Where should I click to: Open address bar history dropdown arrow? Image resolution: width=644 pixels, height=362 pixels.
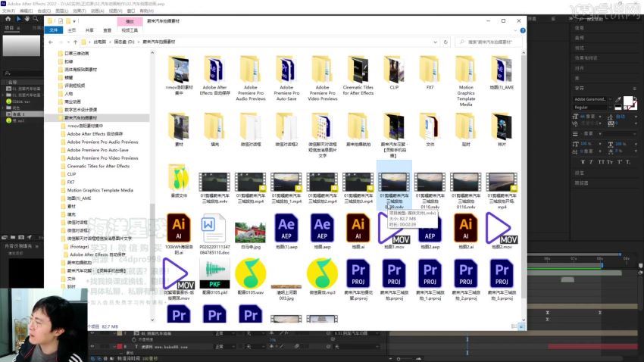pyautogui.click(x=435, y=42)
